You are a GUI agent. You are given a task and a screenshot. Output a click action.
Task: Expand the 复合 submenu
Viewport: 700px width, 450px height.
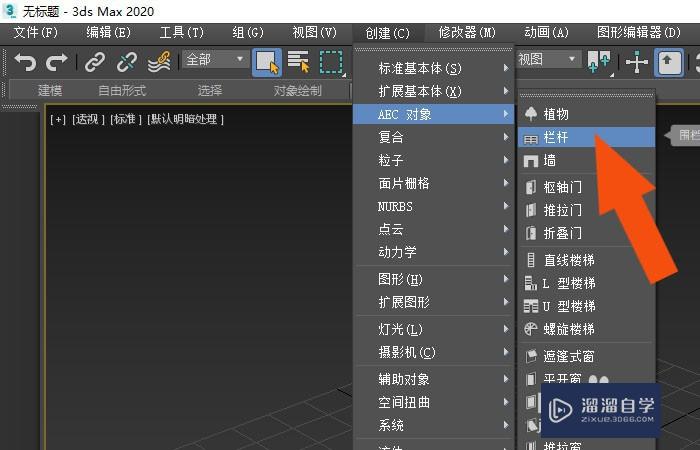(x=433, y=137)
